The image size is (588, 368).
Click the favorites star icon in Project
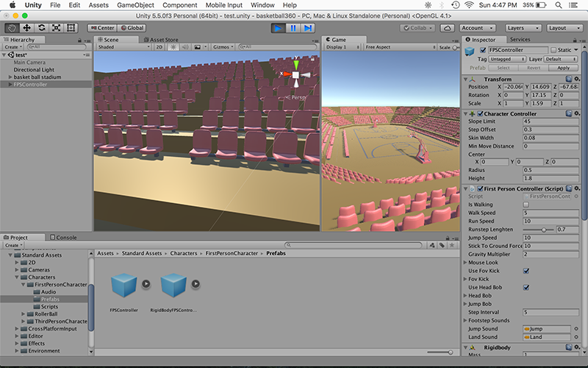[452, 245]
